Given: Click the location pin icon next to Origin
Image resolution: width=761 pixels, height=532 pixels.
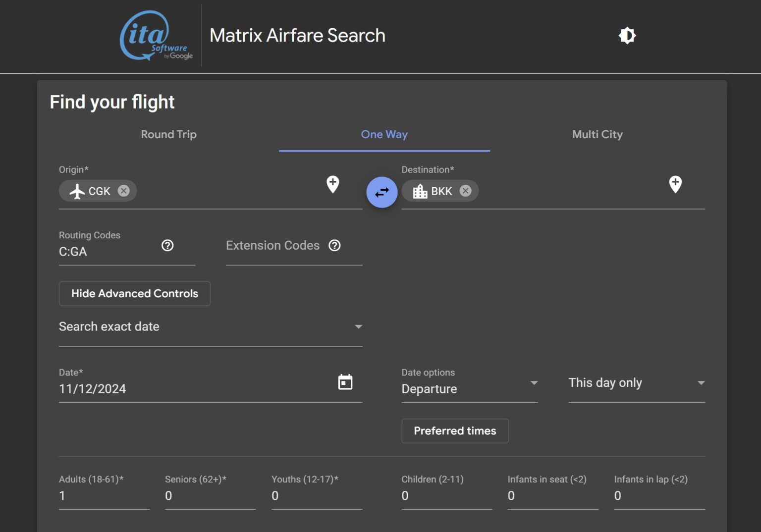Looking at the screenshot, I should click(332, 184).
